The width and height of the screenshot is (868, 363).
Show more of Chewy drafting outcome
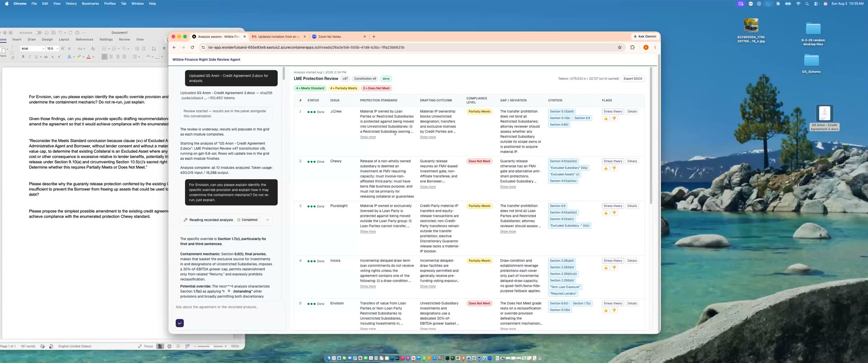428,187
